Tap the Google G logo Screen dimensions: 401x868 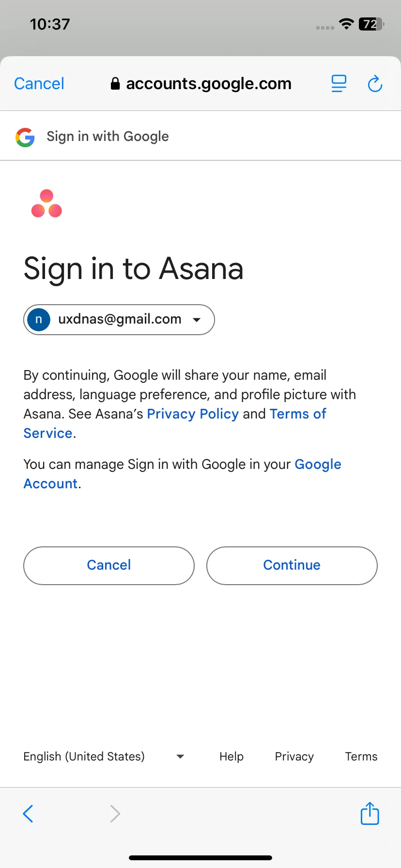[25, 137]
